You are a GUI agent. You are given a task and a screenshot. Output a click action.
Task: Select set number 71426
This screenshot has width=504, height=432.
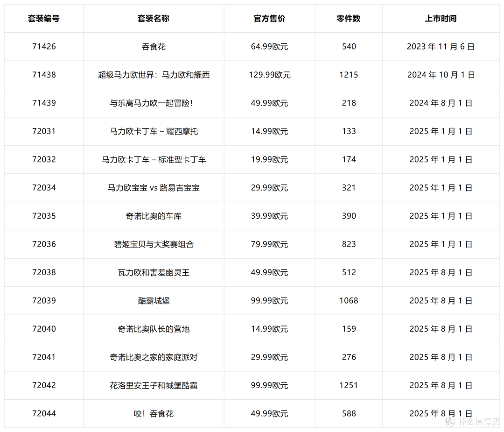click(44, 47)
